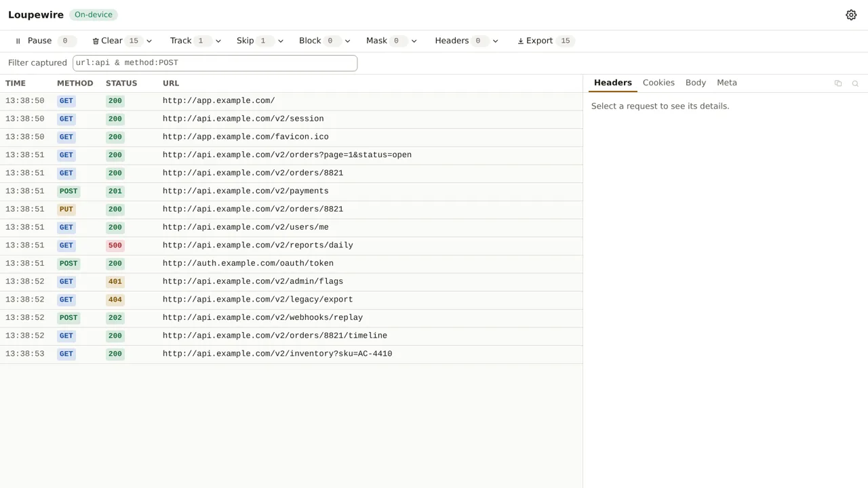Viewport: 868px width, 488px height.
Task: Click the METHOD column header
Action: click(75, 83)
